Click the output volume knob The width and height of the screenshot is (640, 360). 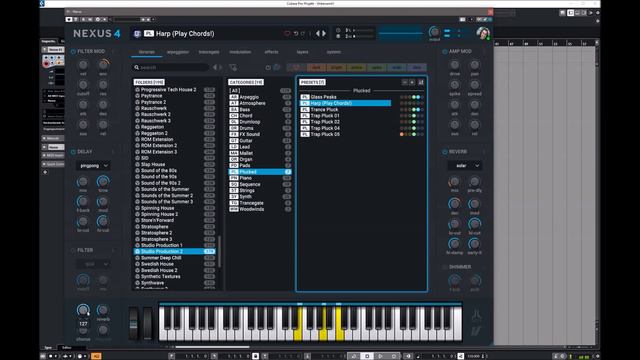434,32
